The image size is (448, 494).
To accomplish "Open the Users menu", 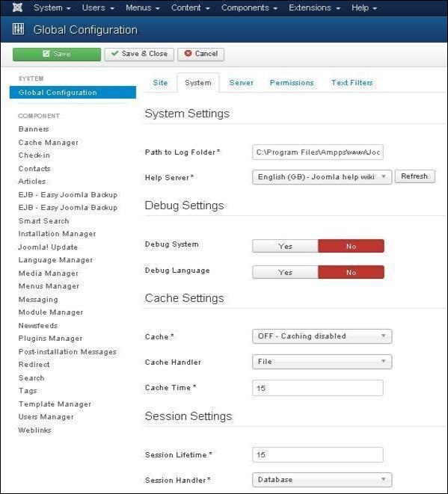I will click(98, 8).
